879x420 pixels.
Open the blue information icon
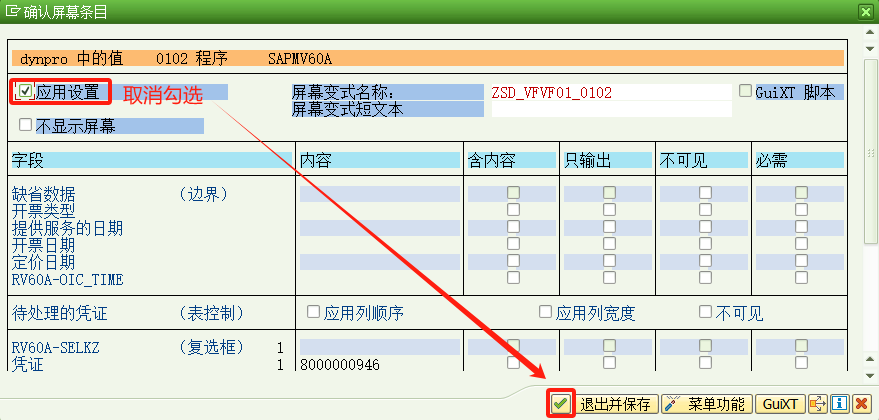point(839,403)
